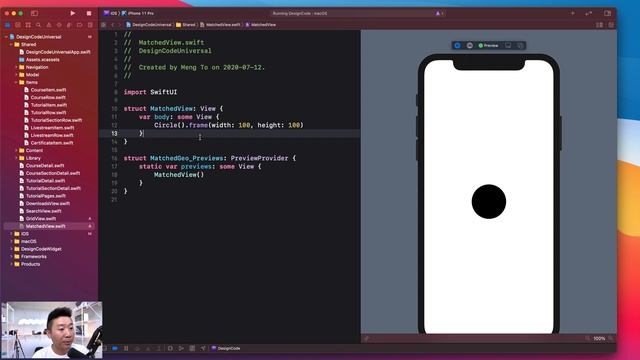Click the DesignCode process in debug bar
The height and width of the screenshot is (360, 640).
tap(226, 348)
